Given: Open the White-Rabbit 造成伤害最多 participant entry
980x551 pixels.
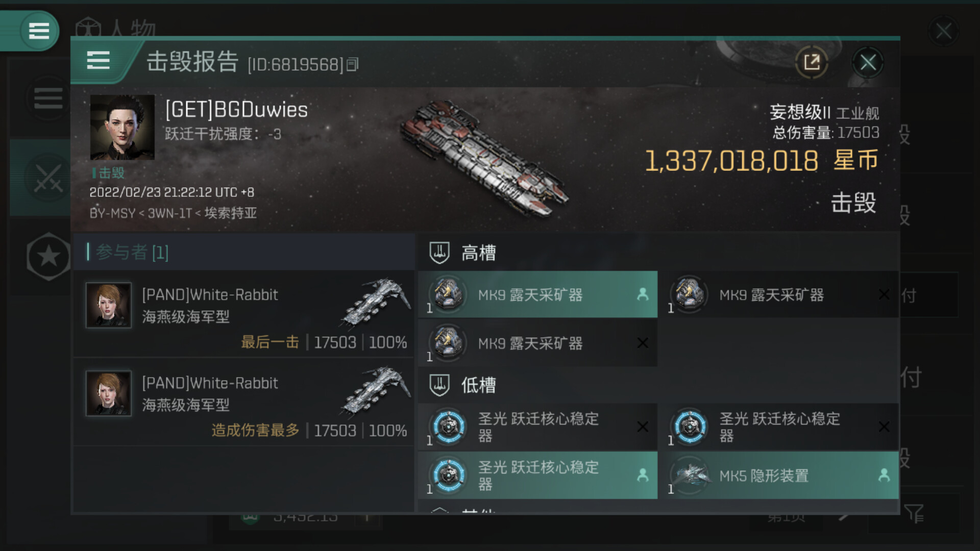Looking at the screenshot, I should 244,402.
